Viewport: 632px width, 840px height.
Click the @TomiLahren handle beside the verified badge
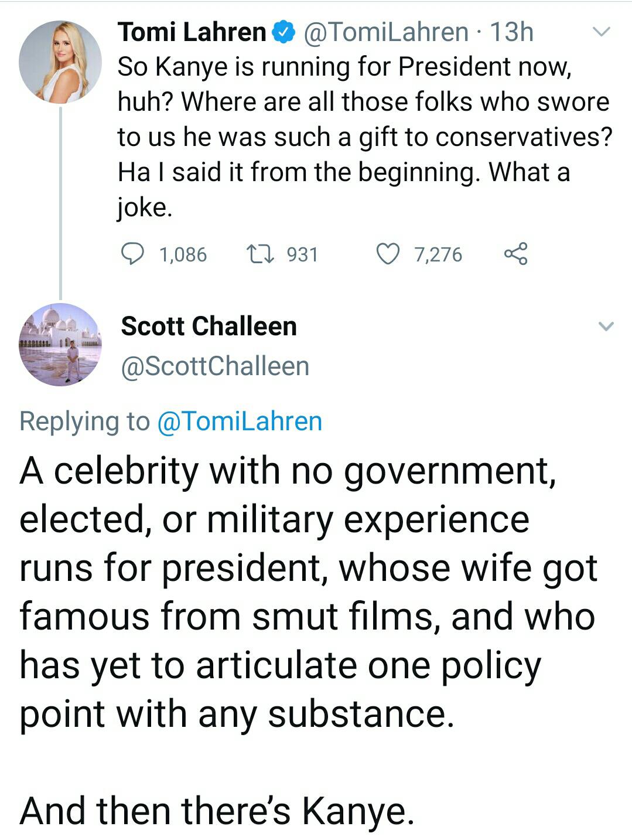tap(385, 32)
